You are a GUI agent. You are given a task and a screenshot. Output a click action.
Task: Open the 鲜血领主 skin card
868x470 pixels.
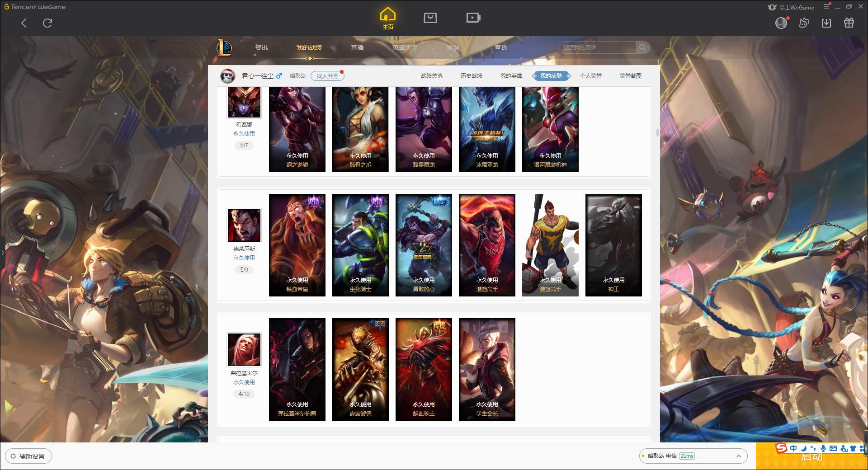(424, 370)
